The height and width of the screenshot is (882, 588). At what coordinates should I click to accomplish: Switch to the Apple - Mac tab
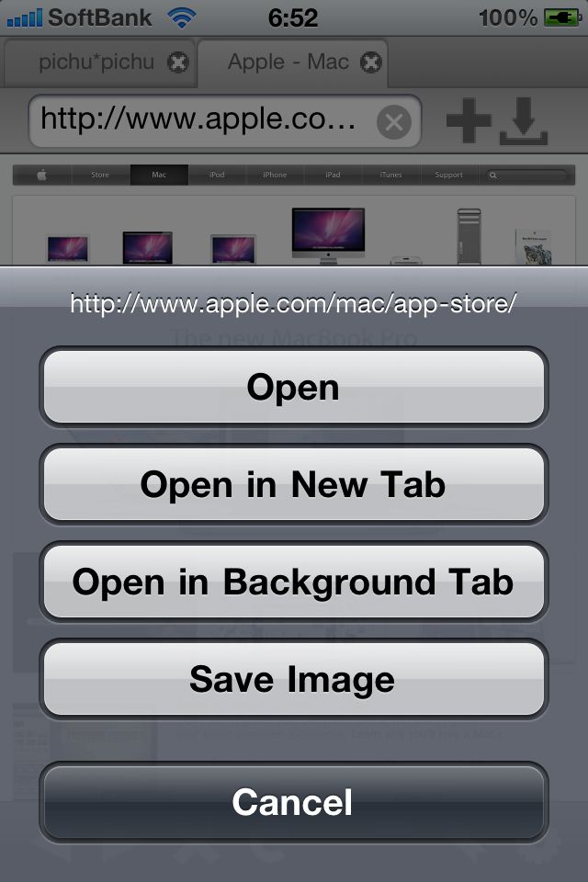[x=288, y=62]
